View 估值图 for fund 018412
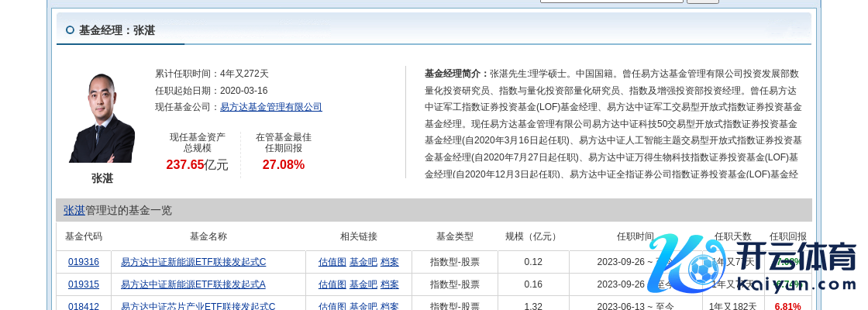Viewport: 868px width, 310px height. point(332,306)
